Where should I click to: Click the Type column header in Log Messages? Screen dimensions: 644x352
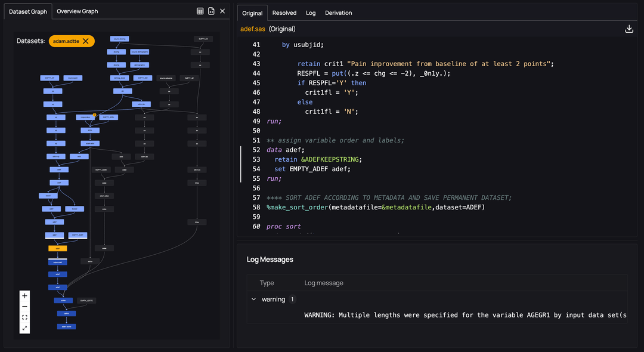[267, 283]
